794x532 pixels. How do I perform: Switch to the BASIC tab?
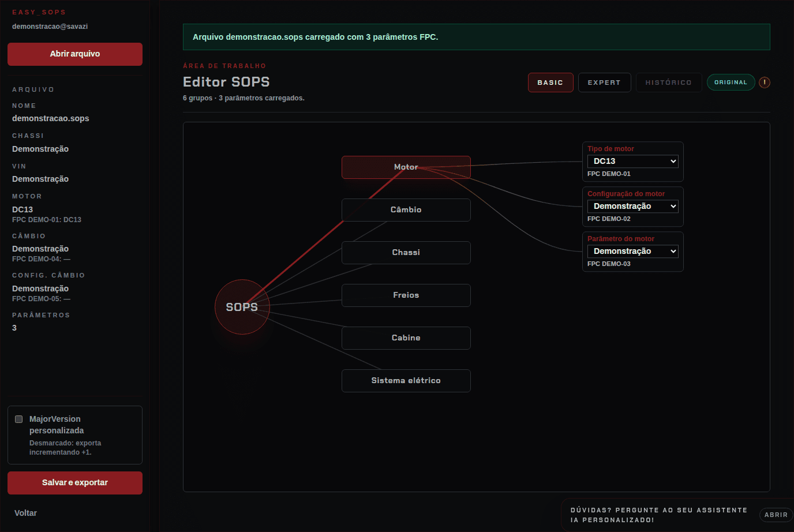coord(550,83)
